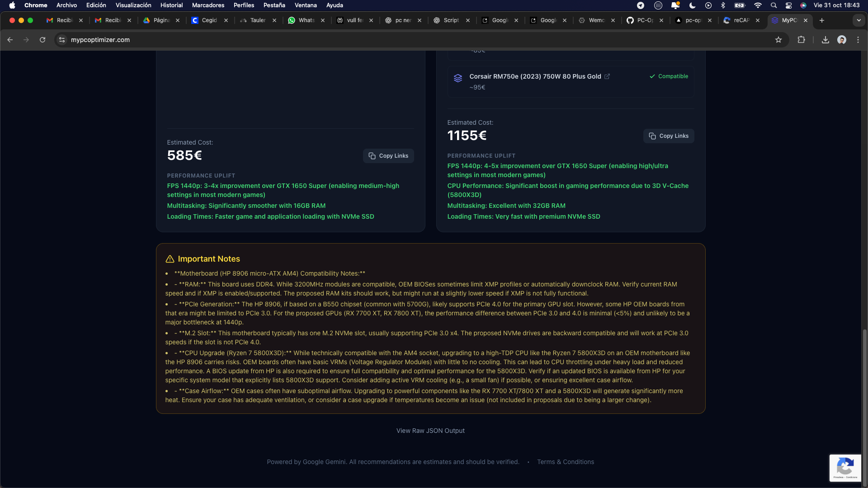Close the MyPC tab
Screen dimensions: 868x488
point(806,20)
